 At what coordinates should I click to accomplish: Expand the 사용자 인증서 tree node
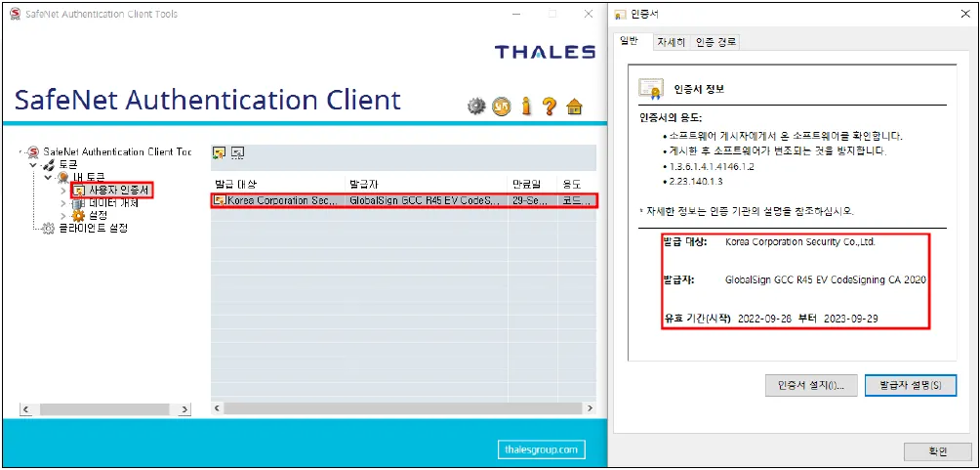point(62,191)
